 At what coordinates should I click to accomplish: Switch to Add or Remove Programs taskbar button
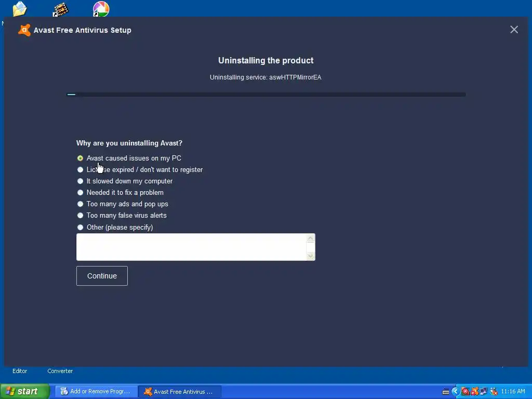[96, 391]
